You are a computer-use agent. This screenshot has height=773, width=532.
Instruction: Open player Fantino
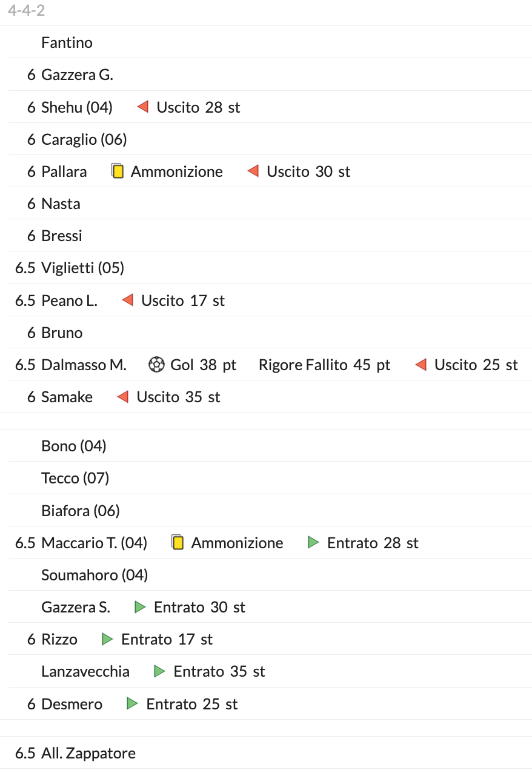67,42
